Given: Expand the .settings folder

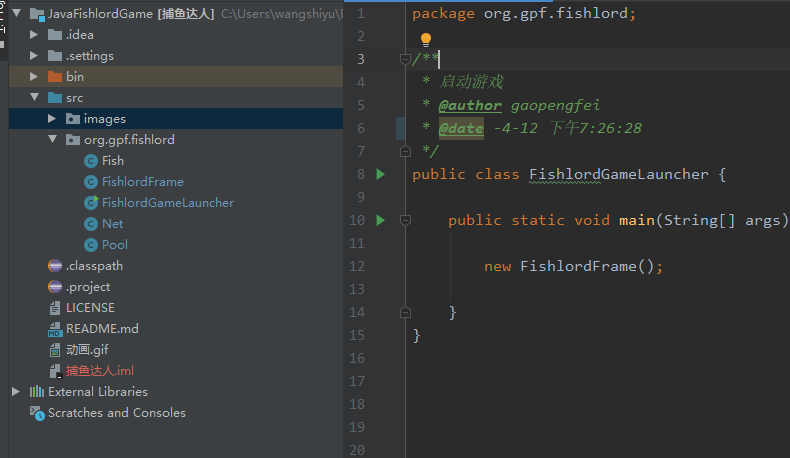Looking at the screenshot, I should pos(34,55).
